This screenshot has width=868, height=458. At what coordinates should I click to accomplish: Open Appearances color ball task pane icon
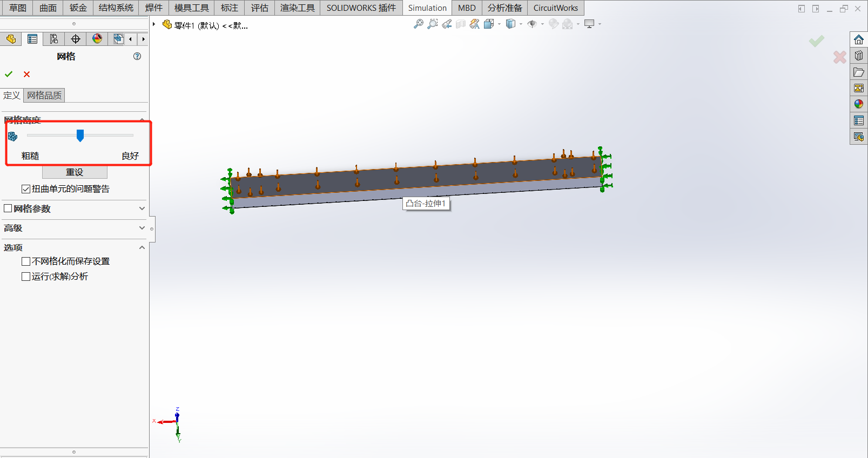(x=859, y=104)
